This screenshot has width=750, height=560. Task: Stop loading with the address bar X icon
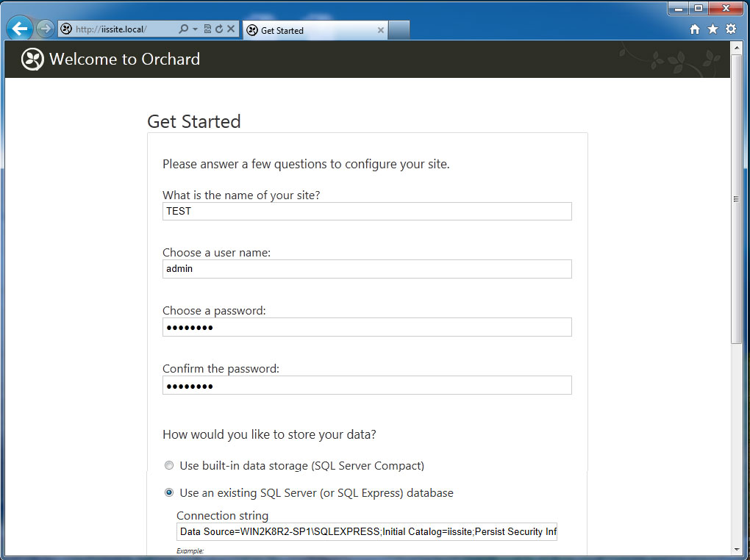pyautogui.click(x=231, y=29)
